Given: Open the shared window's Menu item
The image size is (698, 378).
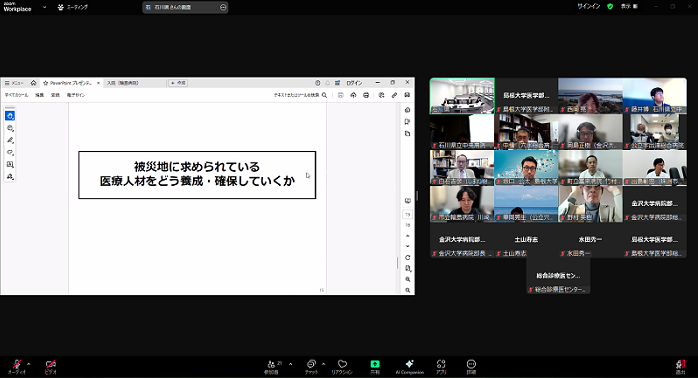Looking at the screenshot, I should click(x=14, y=83).
